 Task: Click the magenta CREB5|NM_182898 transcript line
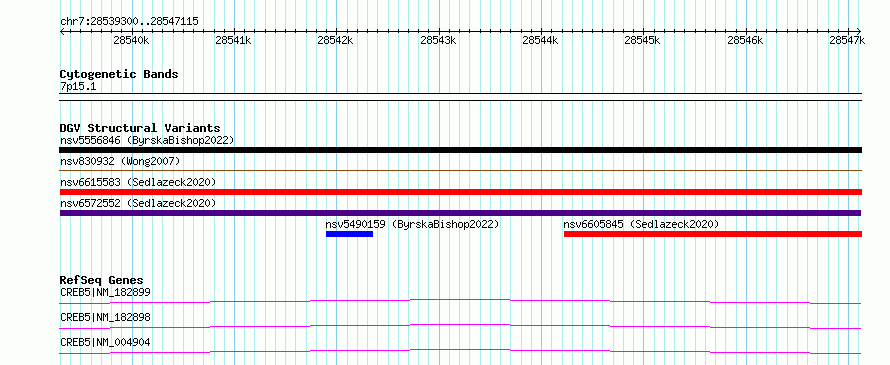[x=460, y=326]
